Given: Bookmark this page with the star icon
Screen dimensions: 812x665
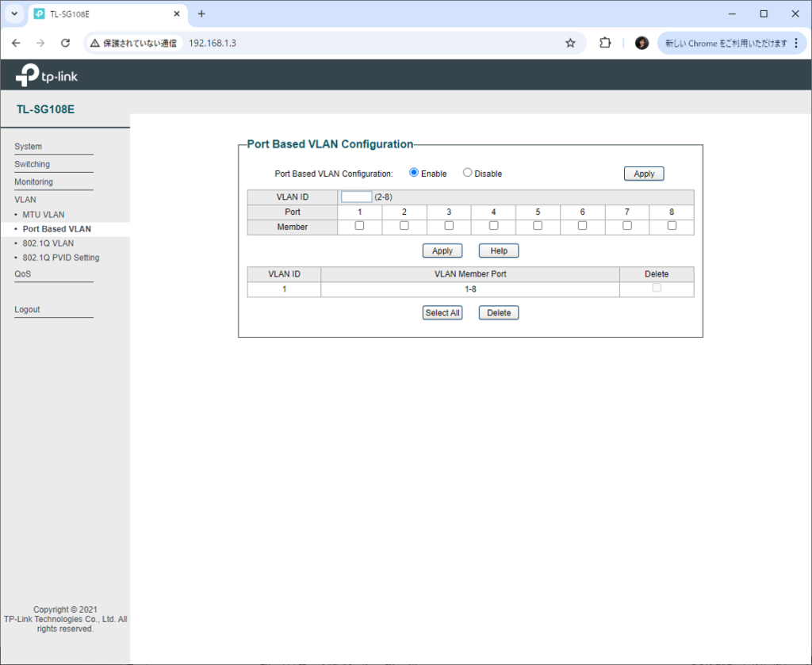Looking at the screenshot, I should pyautogui.click(x=570, y=43).
